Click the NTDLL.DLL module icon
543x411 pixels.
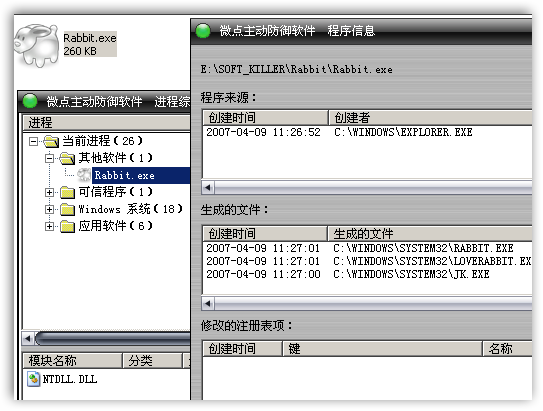33,379
